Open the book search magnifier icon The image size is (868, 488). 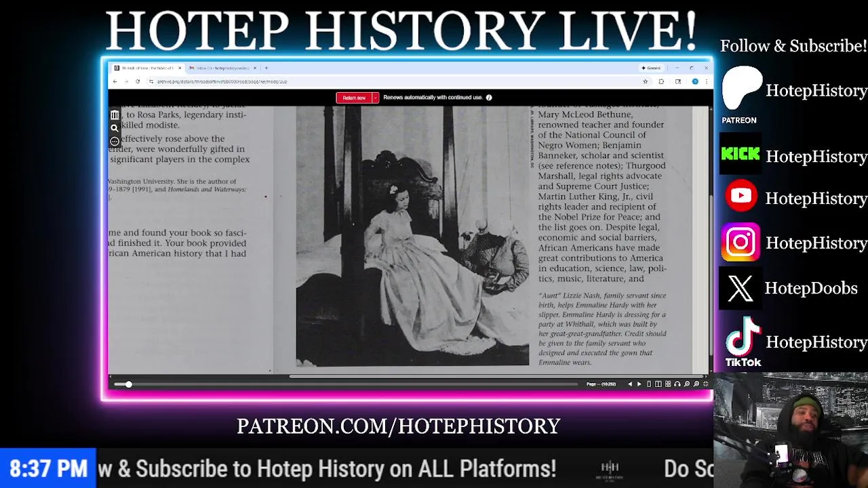(x=115, y=128)
